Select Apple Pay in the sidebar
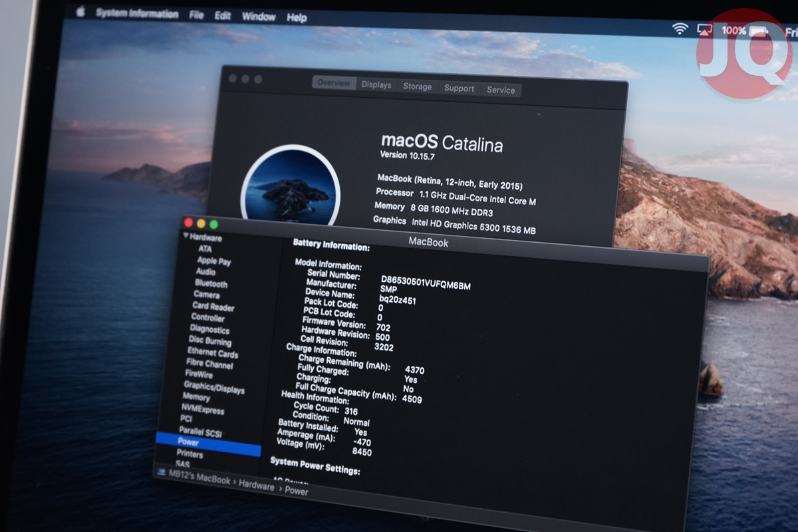 point(214,261)
